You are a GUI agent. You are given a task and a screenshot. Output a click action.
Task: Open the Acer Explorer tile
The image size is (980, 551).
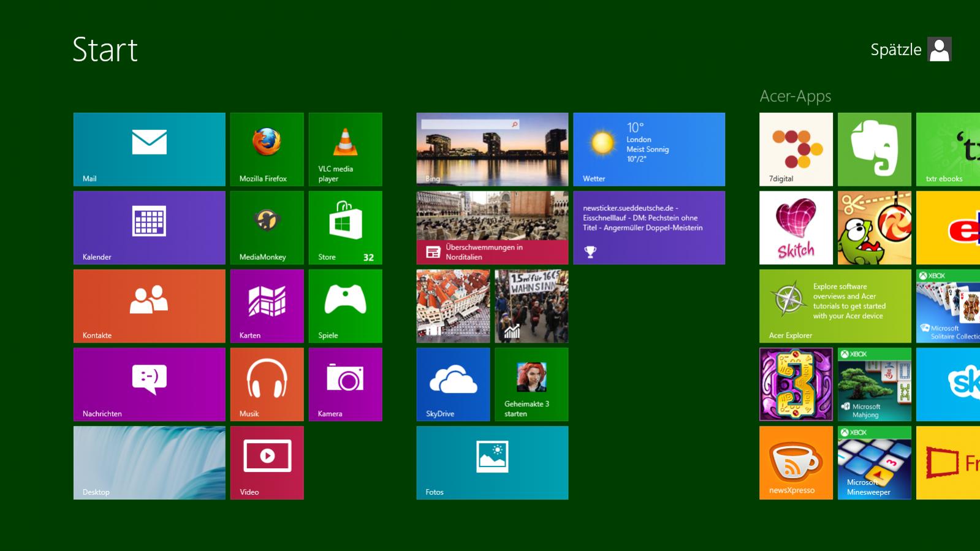point(835,306)
